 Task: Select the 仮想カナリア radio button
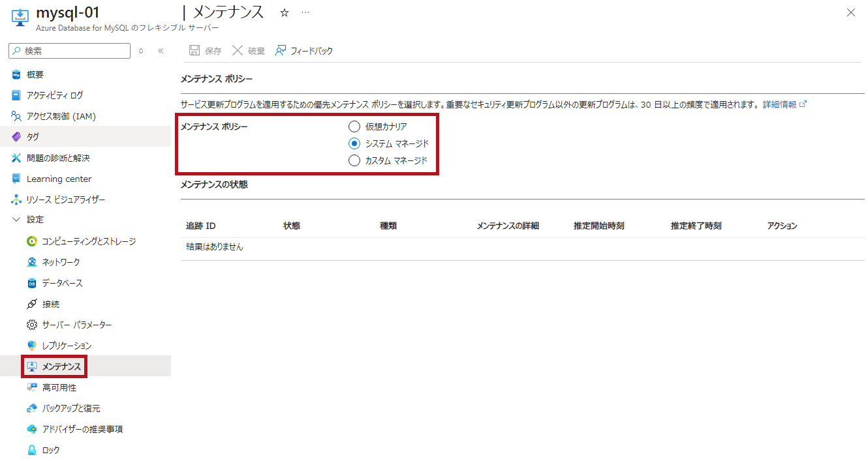(x=354, y=126)
